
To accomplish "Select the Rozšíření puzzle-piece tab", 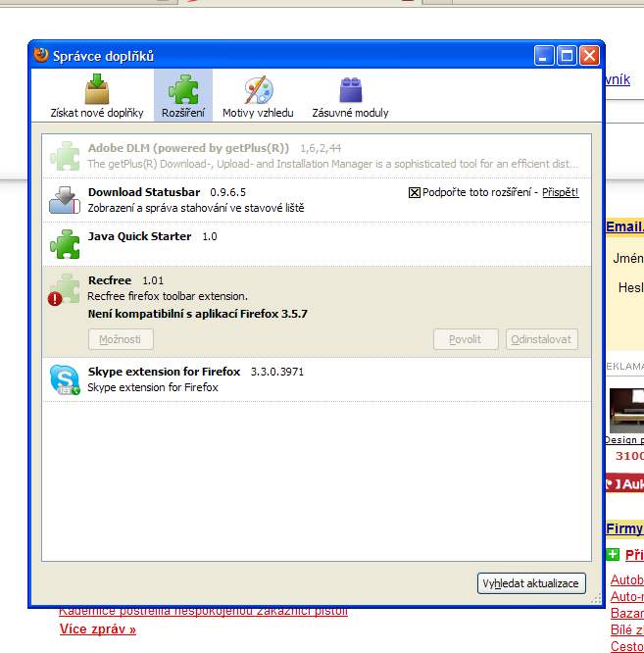I will pos(183,96).
